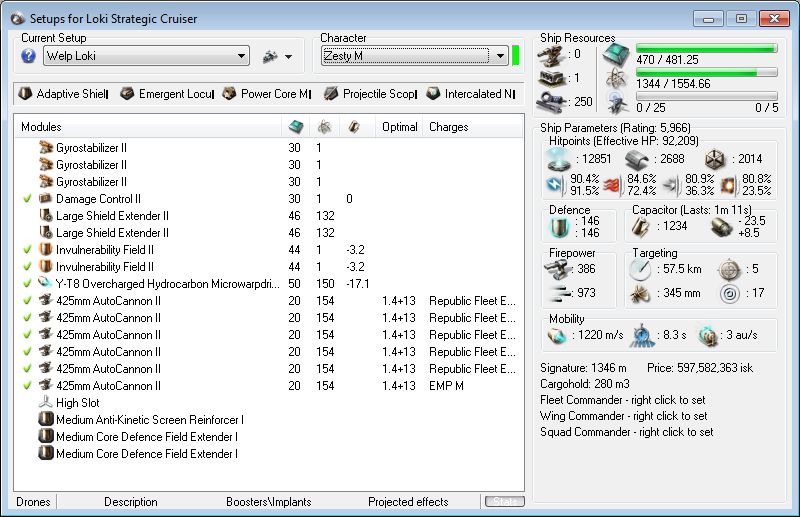
Task: Open the Boosters\Implants tab
Action: [x=268, y=502]
